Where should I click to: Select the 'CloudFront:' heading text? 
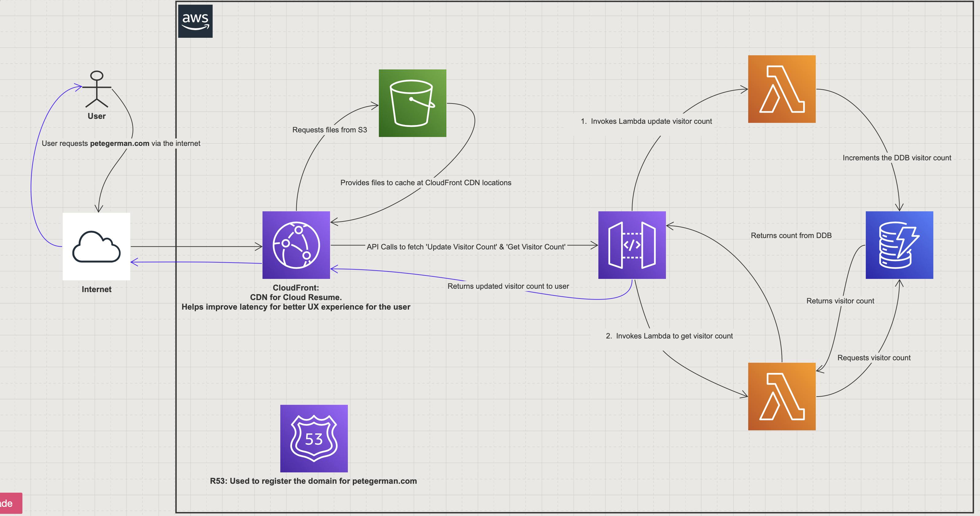[296, 288]
